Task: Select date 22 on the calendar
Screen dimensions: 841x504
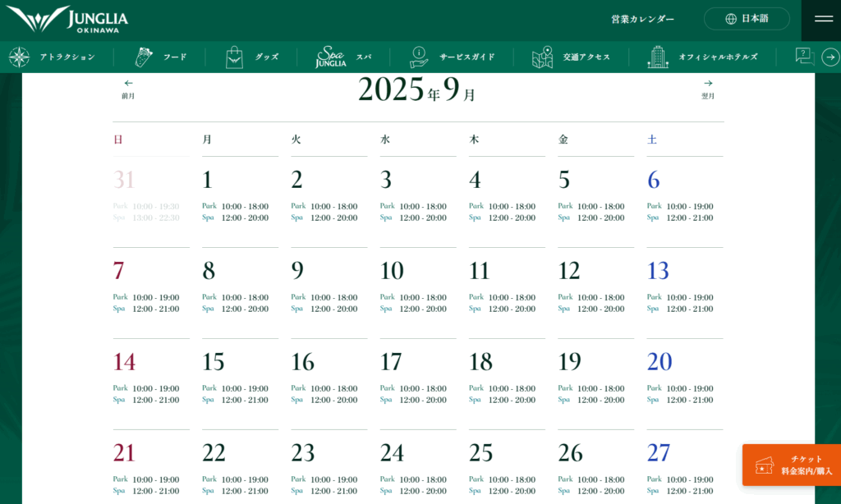Action: pos(214,453)
